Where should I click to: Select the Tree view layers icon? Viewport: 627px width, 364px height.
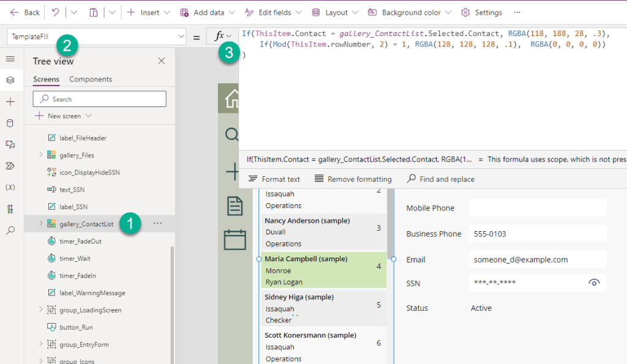coord(10,80)
